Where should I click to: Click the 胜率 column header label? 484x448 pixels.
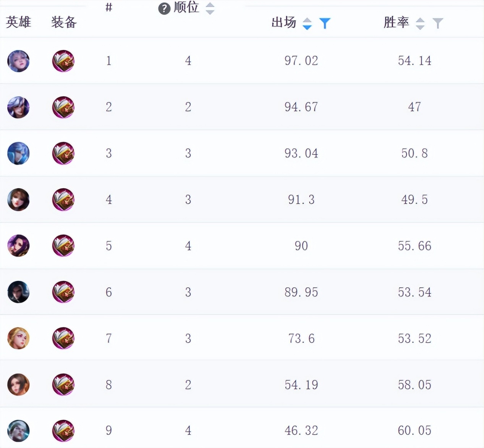tap(397, 22)
